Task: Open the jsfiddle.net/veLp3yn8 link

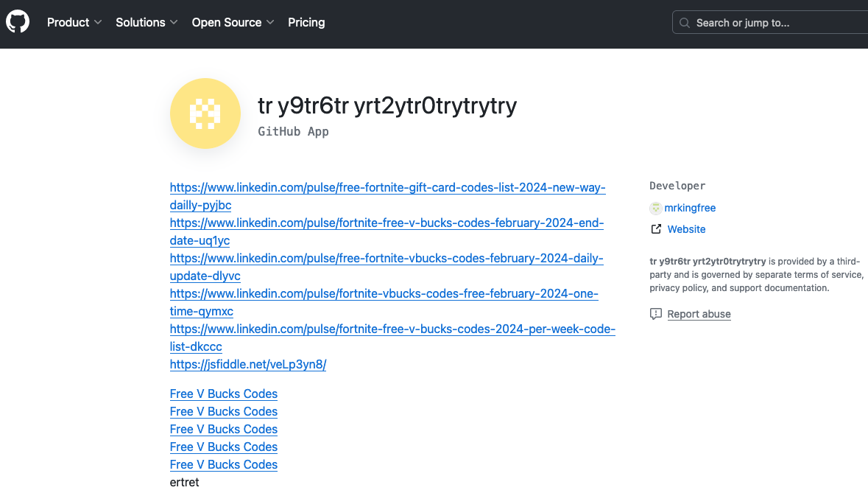Action: pyautogui.click(x=248, y=365)
